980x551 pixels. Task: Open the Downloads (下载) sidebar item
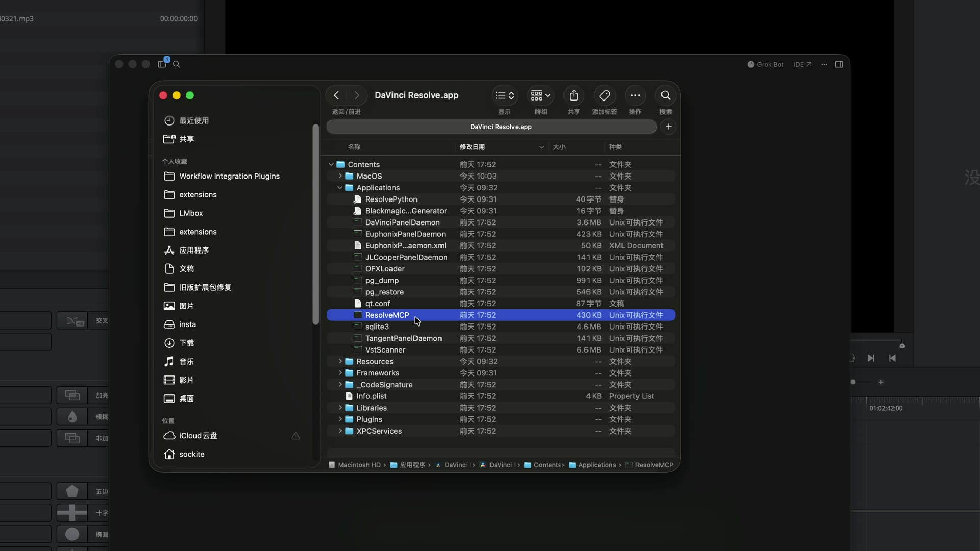(x=179, y=343)
